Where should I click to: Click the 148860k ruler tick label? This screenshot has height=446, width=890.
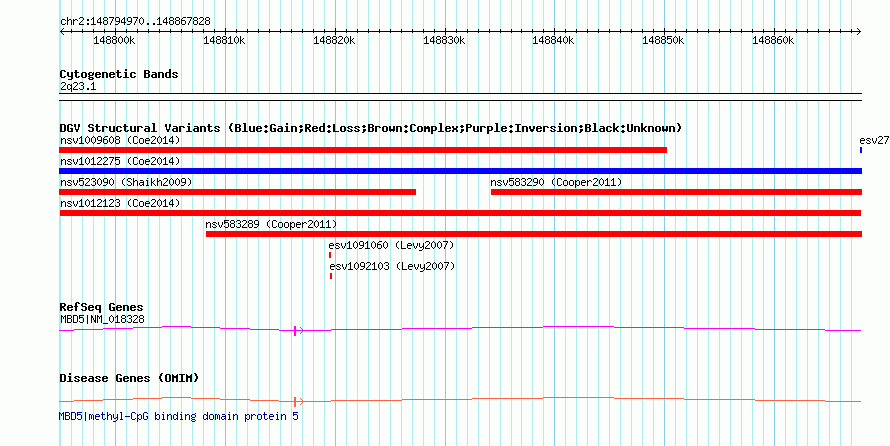(774, 40)
